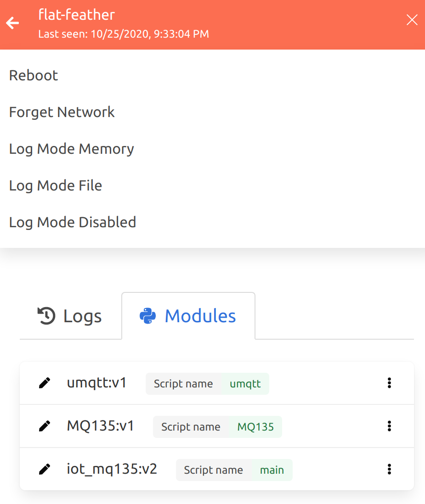
Task: Switch to the Modules tab
Action: 188,316
